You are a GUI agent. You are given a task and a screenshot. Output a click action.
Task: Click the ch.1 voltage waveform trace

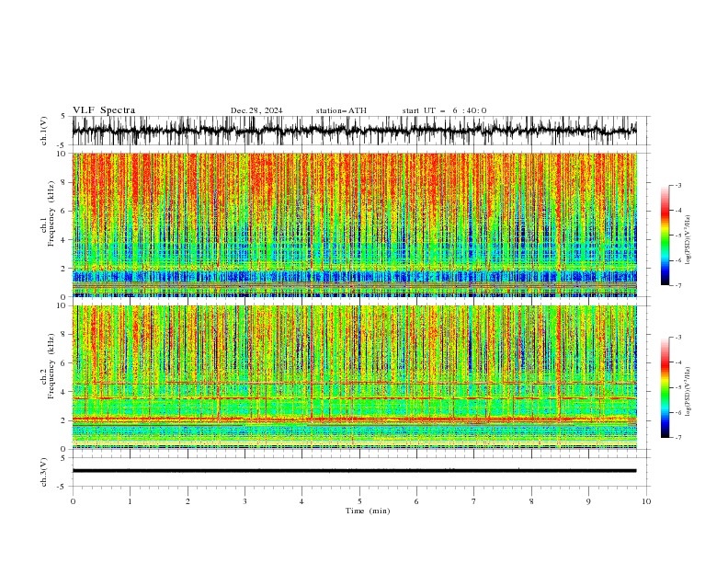pyautogui.click(x=354, y=131)
